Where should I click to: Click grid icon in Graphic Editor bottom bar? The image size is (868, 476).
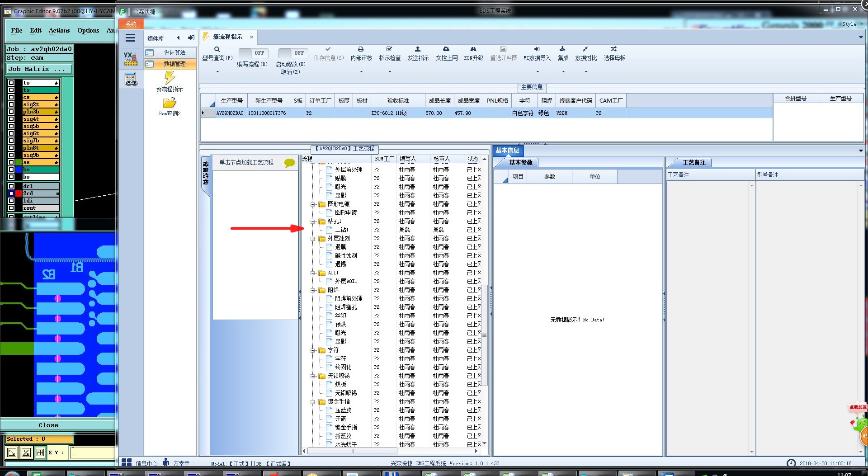pyautogui.click(x=40, y=452)
